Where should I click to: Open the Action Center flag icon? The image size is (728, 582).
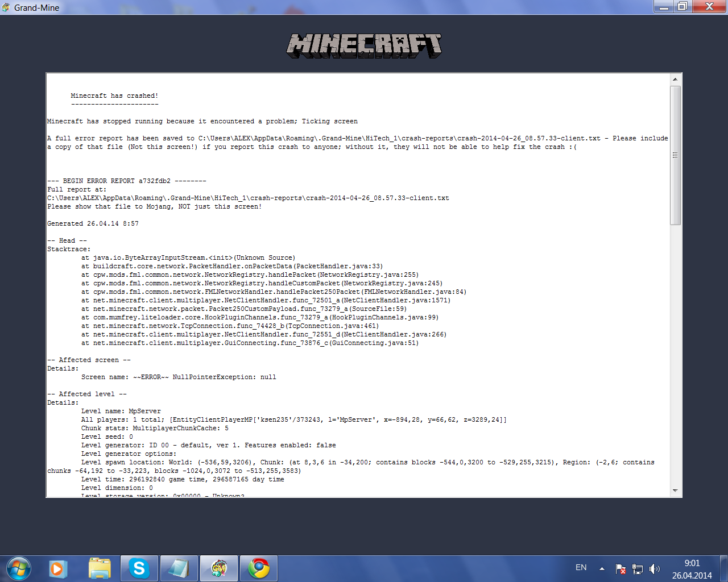coord(621,568)
